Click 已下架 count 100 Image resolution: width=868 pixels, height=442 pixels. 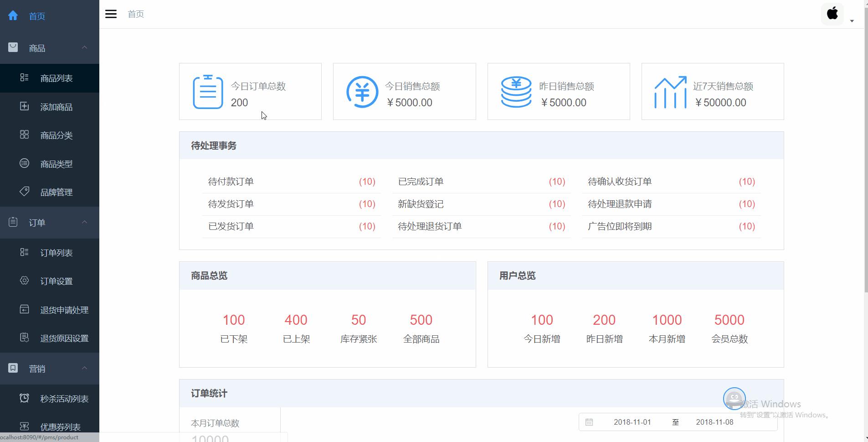[234, 320]
